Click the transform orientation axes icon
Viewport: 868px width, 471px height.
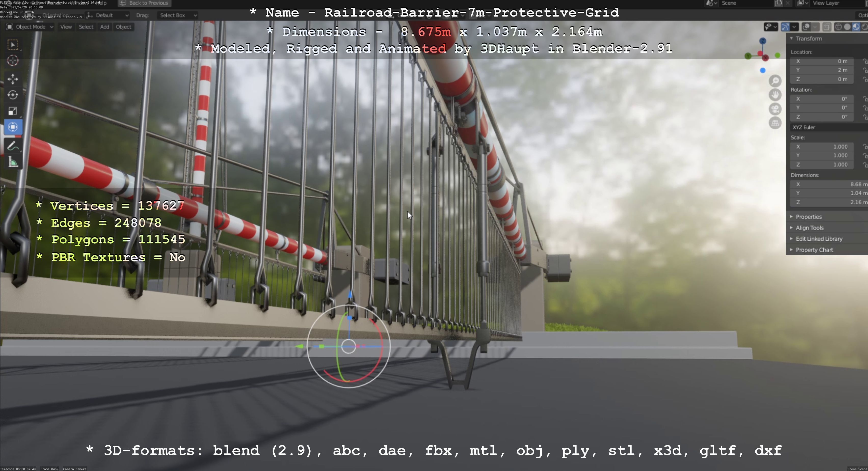click(90, 15)
